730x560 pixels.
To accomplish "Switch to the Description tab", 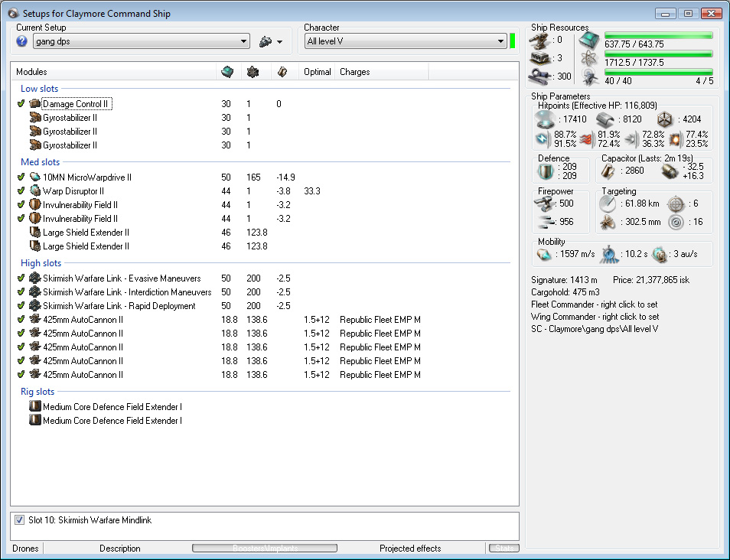I will coord(119,549).
